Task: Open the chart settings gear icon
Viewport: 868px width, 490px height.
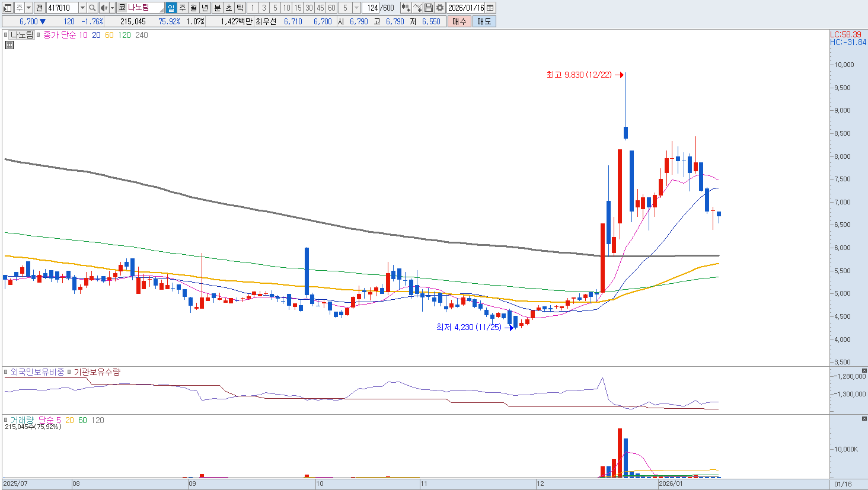Action: tap(439, 8)
